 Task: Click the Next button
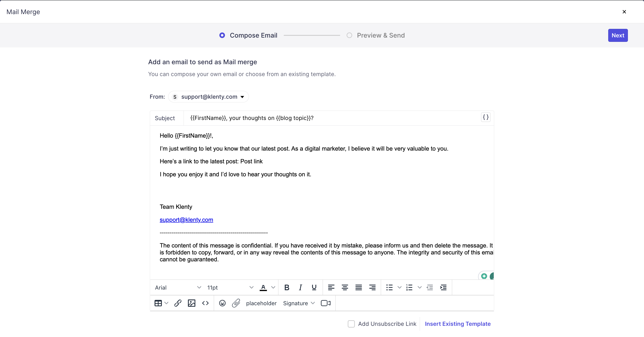point(617,35)
